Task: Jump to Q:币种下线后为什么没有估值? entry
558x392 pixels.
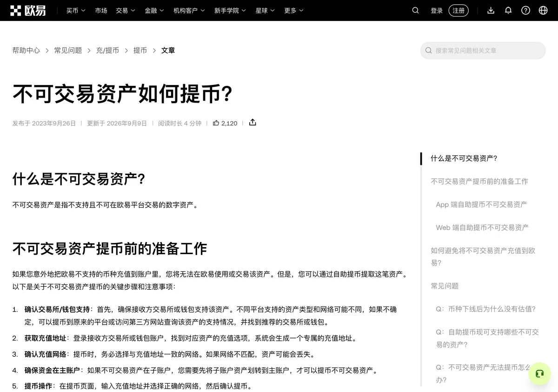Action: [485, 309]
